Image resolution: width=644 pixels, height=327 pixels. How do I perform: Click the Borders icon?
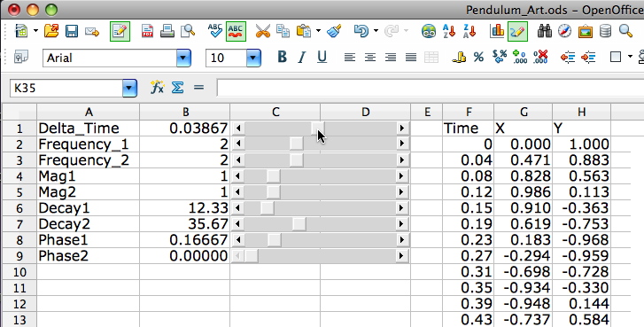point(616,57)
